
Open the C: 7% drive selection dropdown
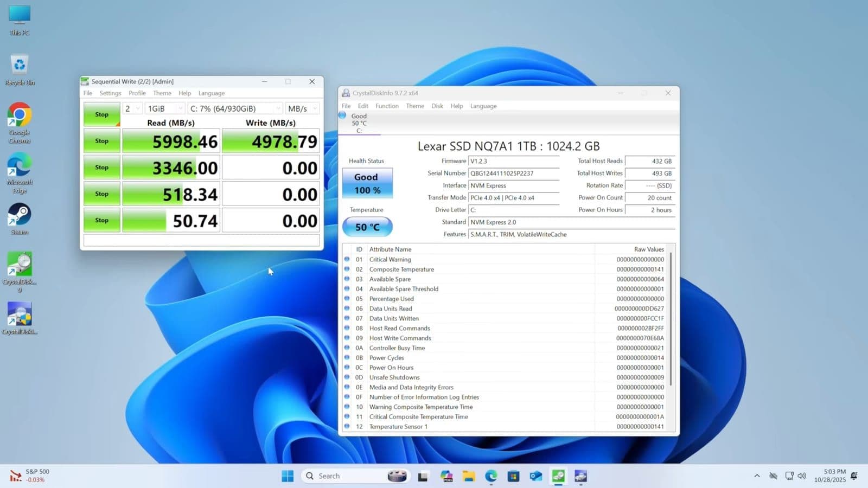235,108
